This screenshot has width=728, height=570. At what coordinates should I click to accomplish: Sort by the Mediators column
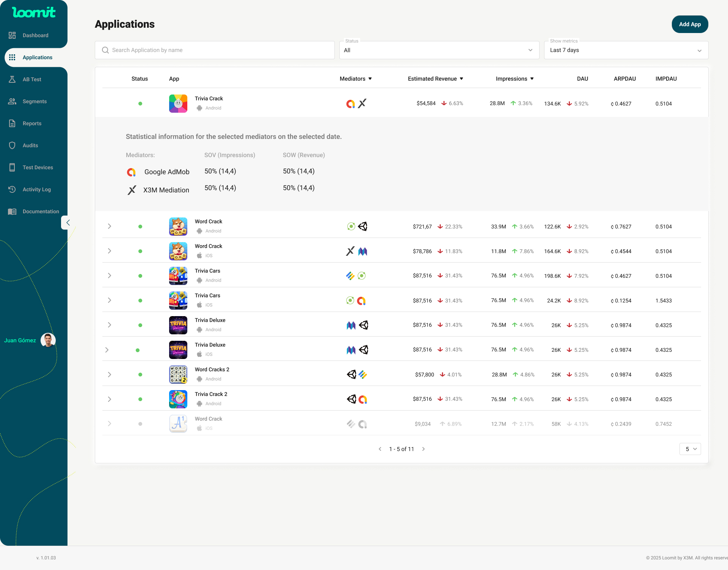tap(356, 79)
